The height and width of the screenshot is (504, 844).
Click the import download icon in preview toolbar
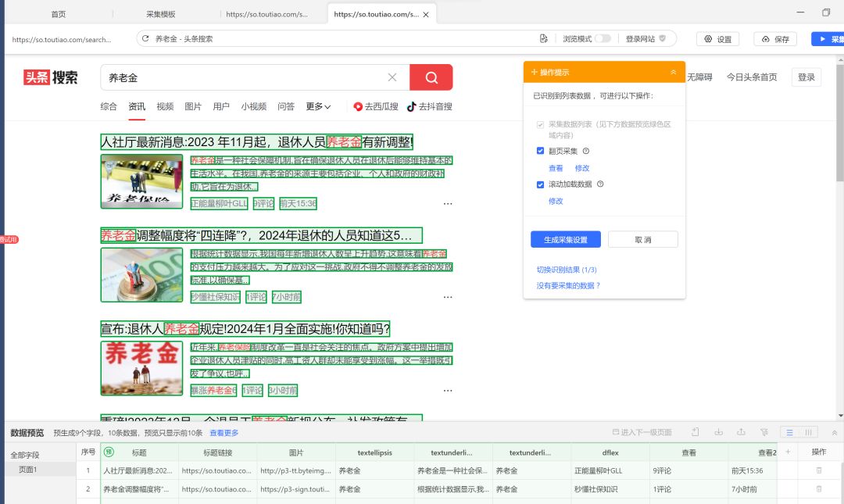click(719, 432)
